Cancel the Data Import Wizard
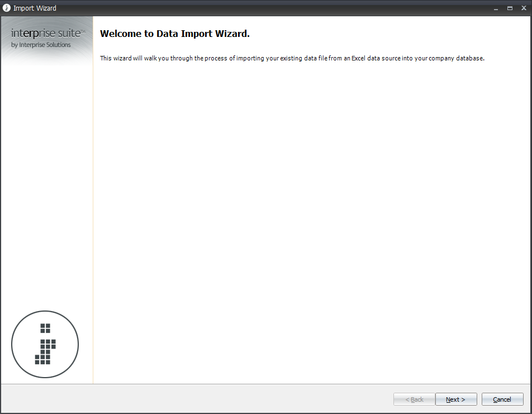 coord(502,399)
